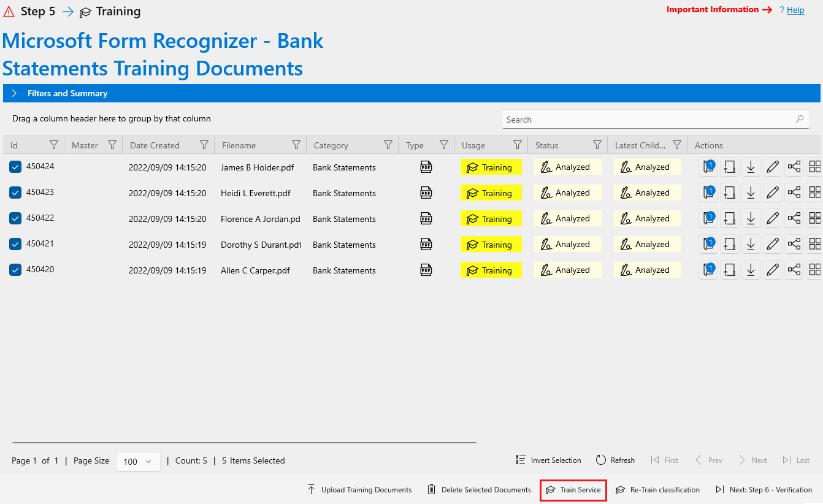This screenshot has width=823, height=504.
Task: Click Upload Training Documents button
Action: coord(359,490)
